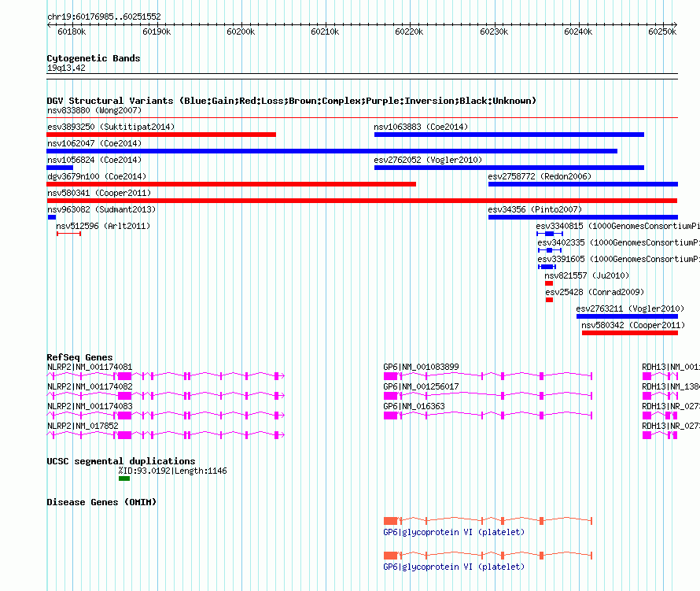Select the esv3340815 1000 Genomes variant glyph
Viewport: 700px width, 591px height.
click(550, 234)
